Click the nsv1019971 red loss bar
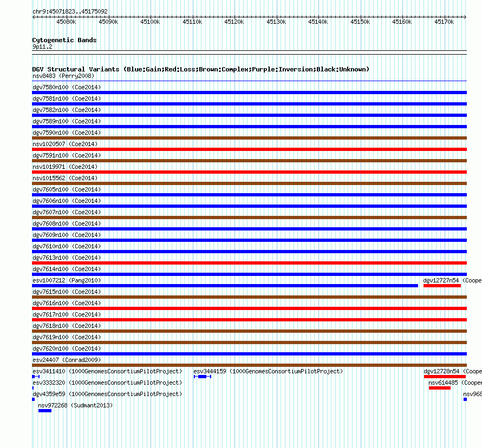The height and width of the screenshot is (448, 482). (249, 172)
